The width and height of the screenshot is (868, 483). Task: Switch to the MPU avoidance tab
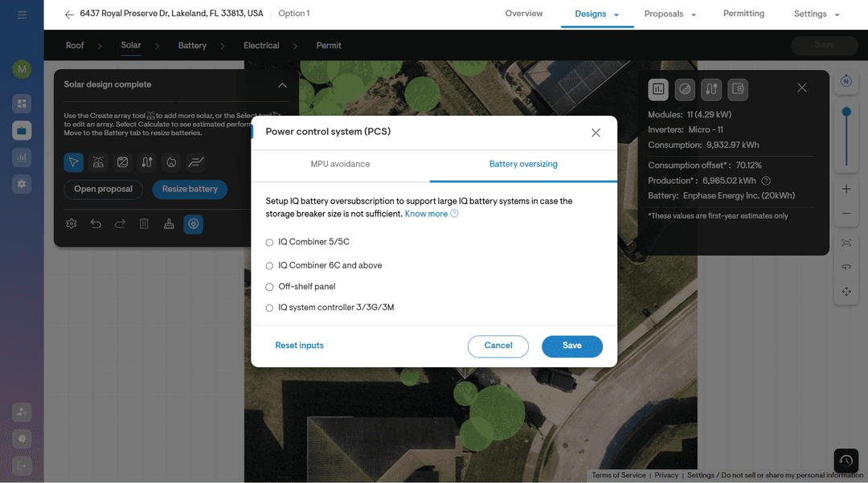click(340, 164)
